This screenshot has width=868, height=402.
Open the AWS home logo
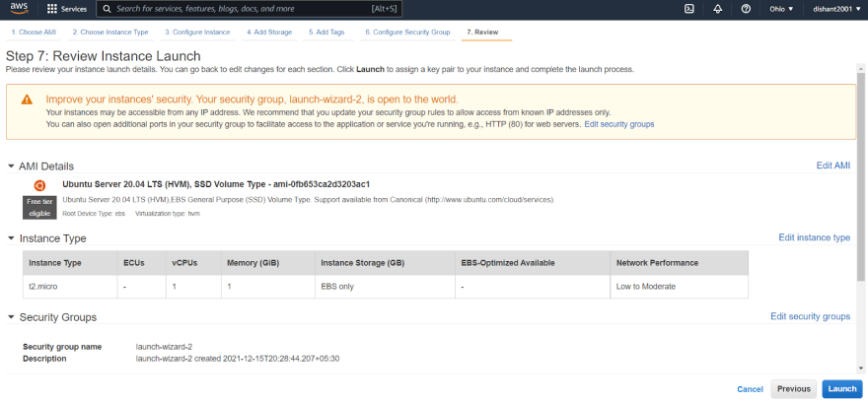coord(19,9)
